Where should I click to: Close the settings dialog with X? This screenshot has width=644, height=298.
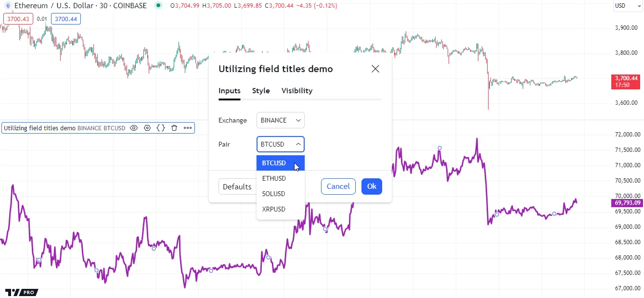pos(375,69)
